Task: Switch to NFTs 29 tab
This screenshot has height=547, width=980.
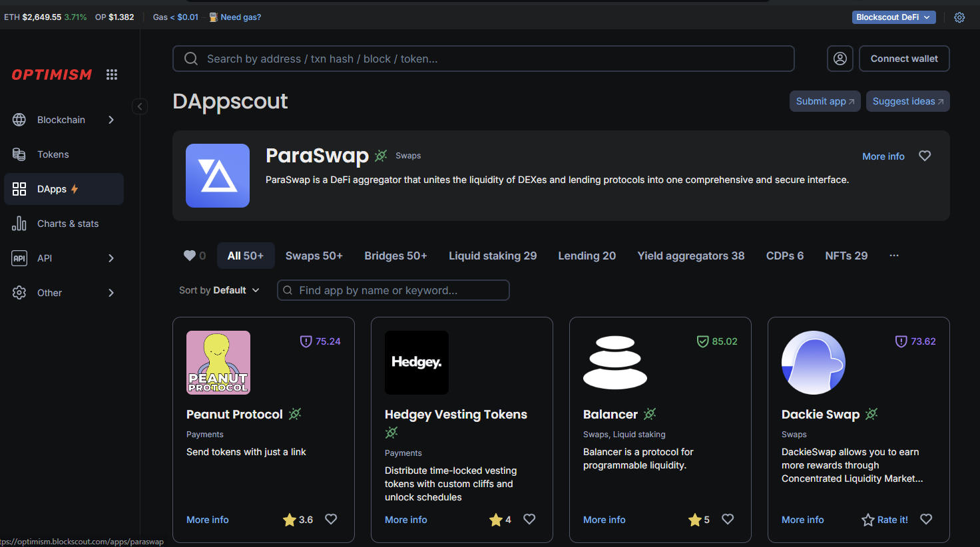Action: [846, 256]
